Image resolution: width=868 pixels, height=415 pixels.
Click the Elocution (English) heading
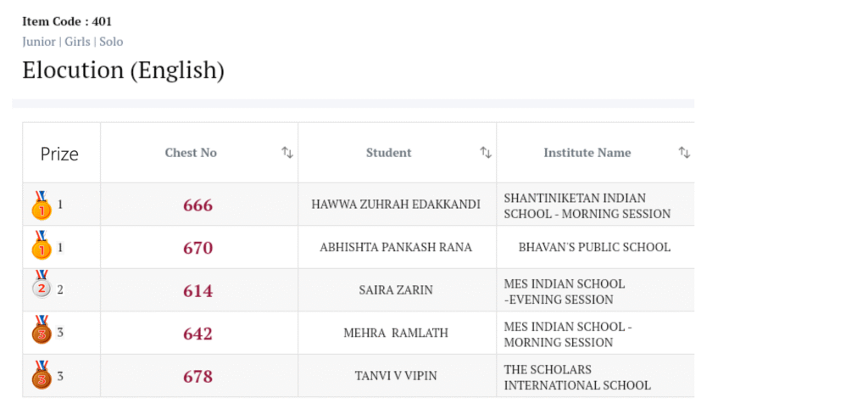123,70
